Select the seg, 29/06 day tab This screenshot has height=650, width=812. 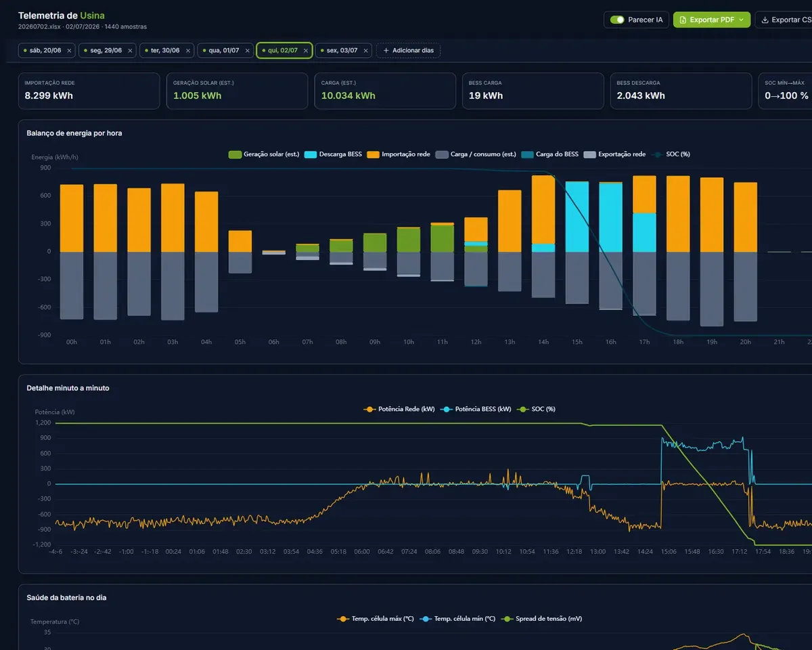tap(108, 50)
